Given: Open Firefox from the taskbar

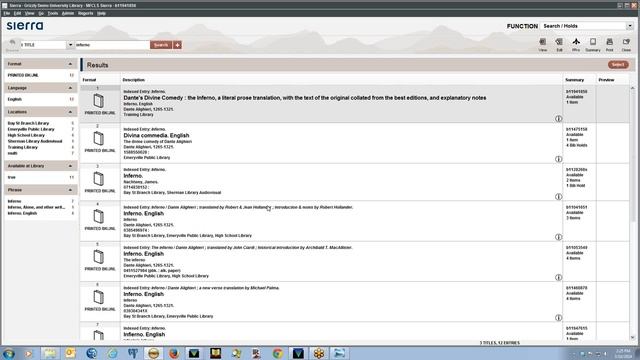Looking at the screenshot, I should (x=174, y=353).
